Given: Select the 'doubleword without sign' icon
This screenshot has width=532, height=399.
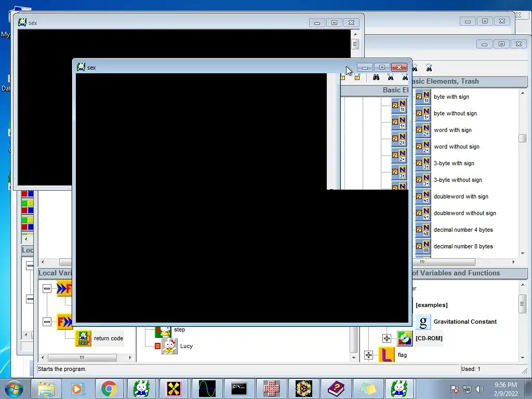Looking at the screenshot, I should coord(423,213).
